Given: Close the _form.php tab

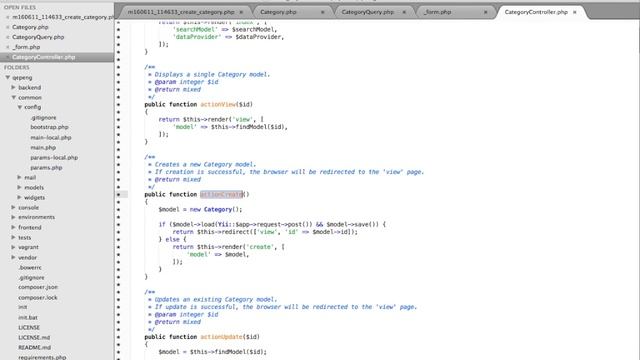Looking at the screenshot, I should pos(485,12).
